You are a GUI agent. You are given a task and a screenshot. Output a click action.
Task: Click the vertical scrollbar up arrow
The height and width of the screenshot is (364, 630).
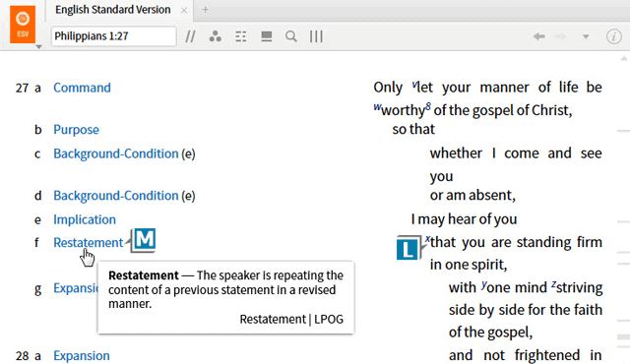tap(623, 59)
